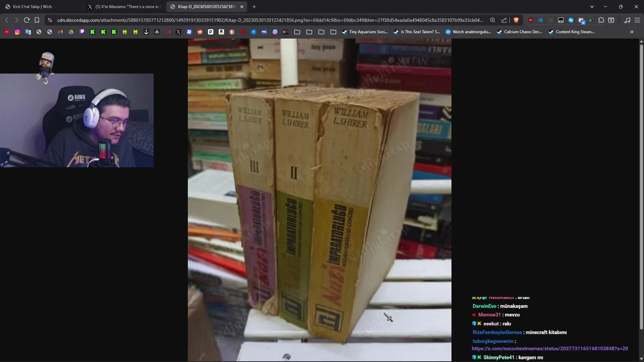Show hidden bookmarks with the double chevron
This screenshot has width=644, height=362.
coord(631,32)
